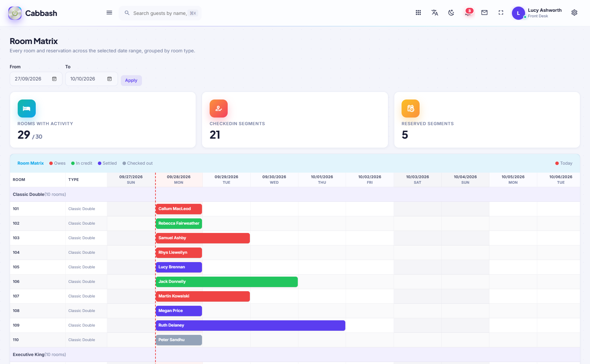590x364 pixels.
Task: Open From date calendar picker icon
Action: pos(54,79)
